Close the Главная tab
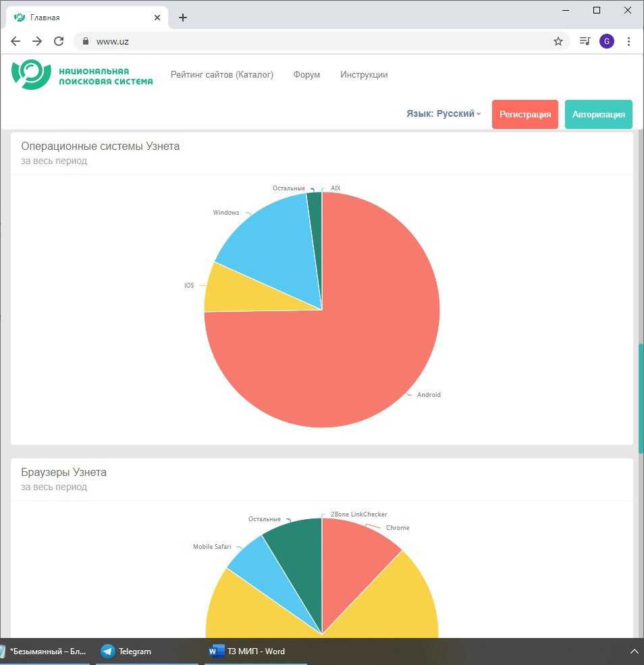This screenshot has width=644, height=665. (157, 18)
